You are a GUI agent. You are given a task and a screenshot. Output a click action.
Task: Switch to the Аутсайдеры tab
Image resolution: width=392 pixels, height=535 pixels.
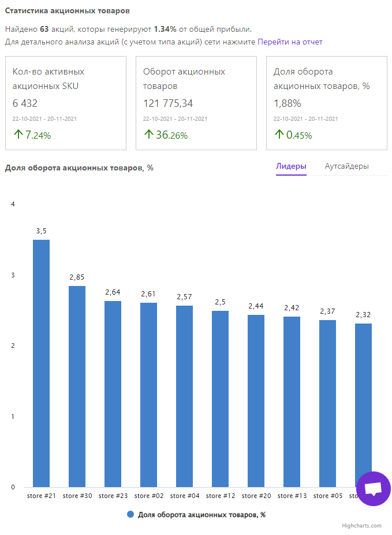[x=346, y=166]
